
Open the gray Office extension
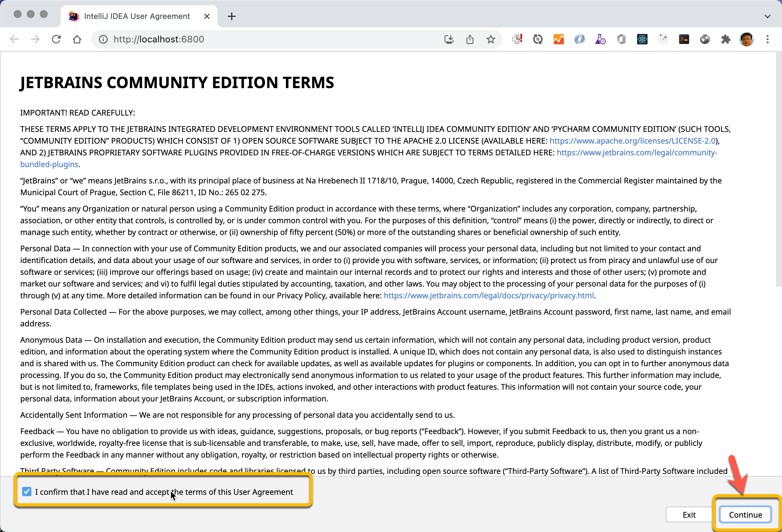(621, 39)
